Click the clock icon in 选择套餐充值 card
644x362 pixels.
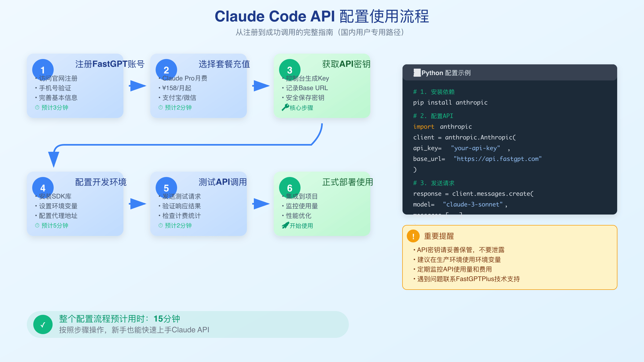click(x=160, y=108)
